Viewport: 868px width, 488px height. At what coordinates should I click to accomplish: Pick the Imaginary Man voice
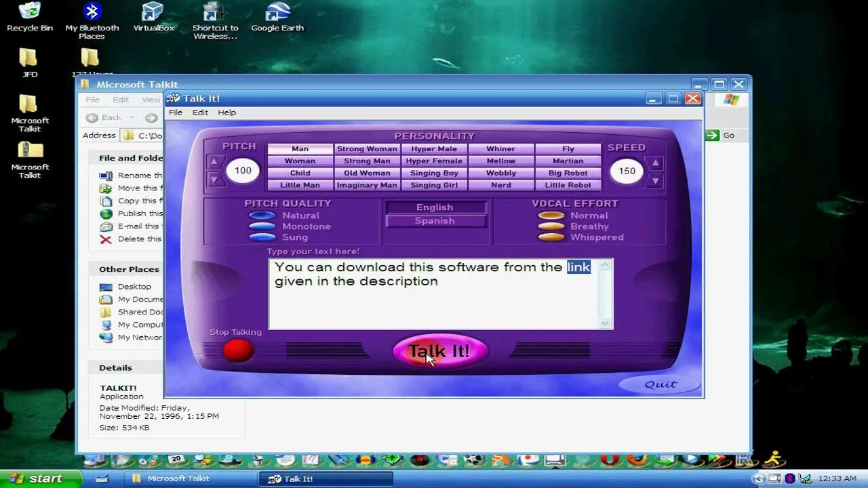coord(367,185)
